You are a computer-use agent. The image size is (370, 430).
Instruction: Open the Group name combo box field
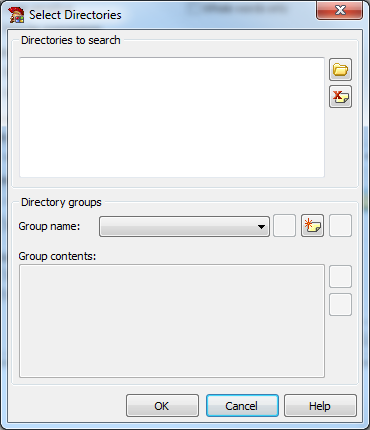coord(184,227)
